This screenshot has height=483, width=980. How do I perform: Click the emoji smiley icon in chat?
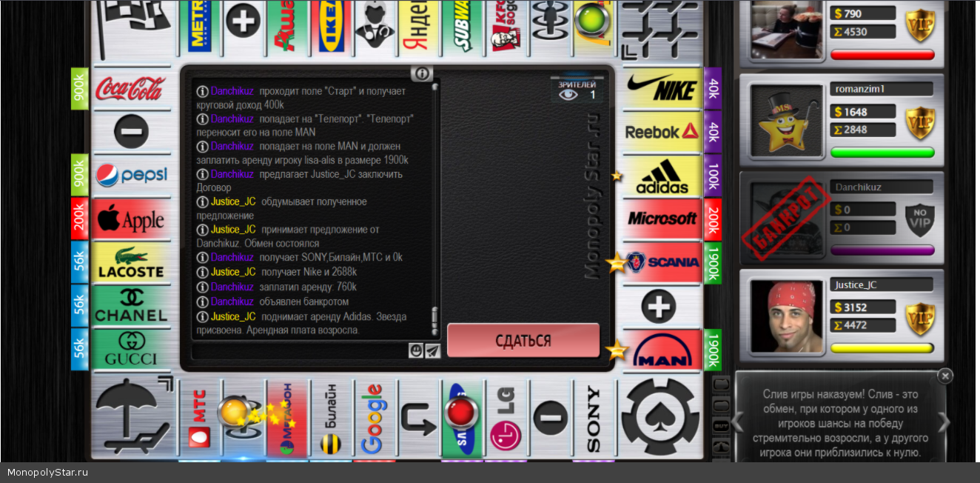click(x=416, y=350)
